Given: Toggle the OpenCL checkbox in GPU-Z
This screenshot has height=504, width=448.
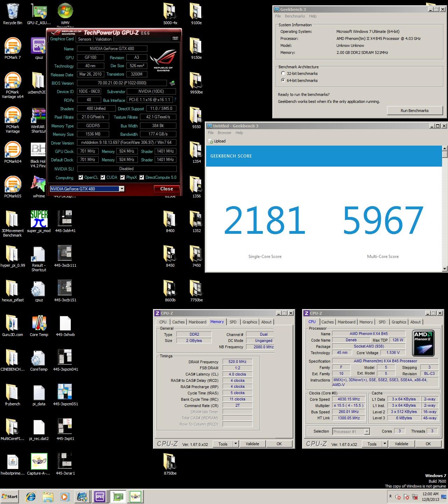Looking at the screenshot, I should [x=81, y=177].
